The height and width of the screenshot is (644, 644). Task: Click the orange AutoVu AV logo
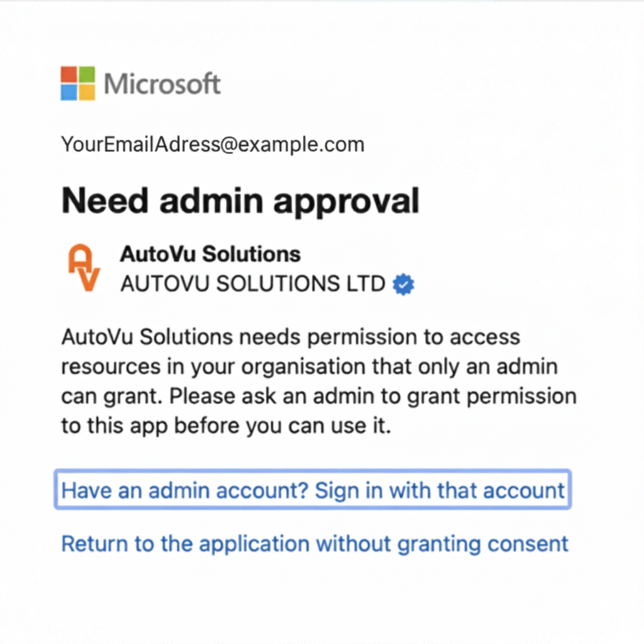pyautogui.click(x=84, y=268)
